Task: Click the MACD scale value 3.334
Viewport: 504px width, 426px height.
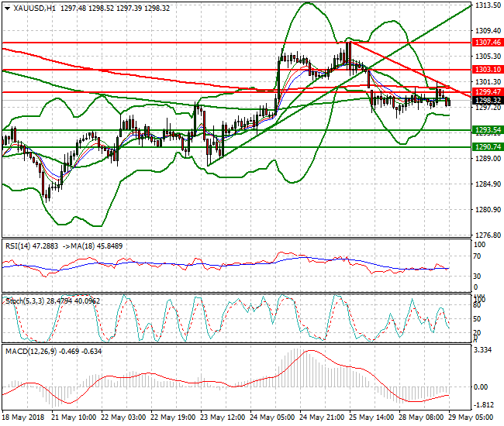Action: point(483,350)
